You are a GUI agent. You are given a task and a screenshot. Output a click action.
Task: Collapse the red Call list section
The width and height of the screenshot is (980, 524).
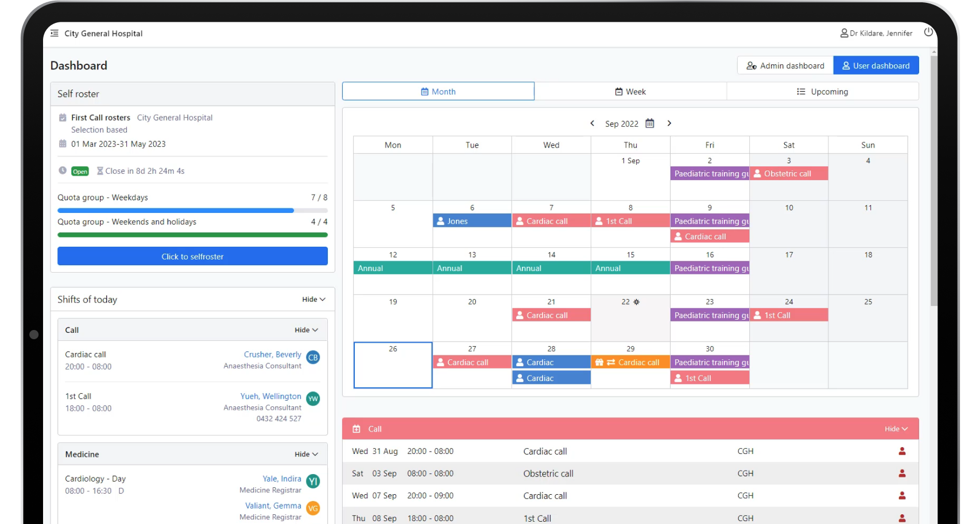click(896, 429)
